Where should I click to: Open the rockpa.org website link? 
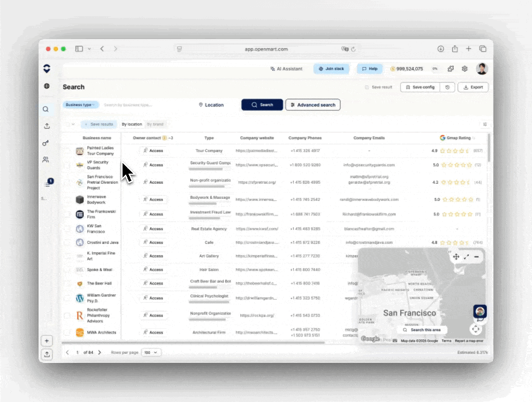click(257, 315)
